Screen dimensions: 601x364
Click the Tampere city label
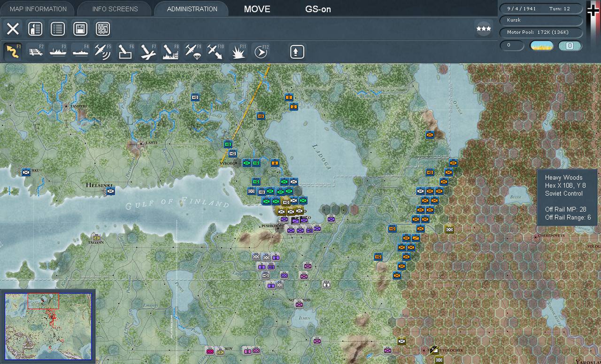point(79,106)
